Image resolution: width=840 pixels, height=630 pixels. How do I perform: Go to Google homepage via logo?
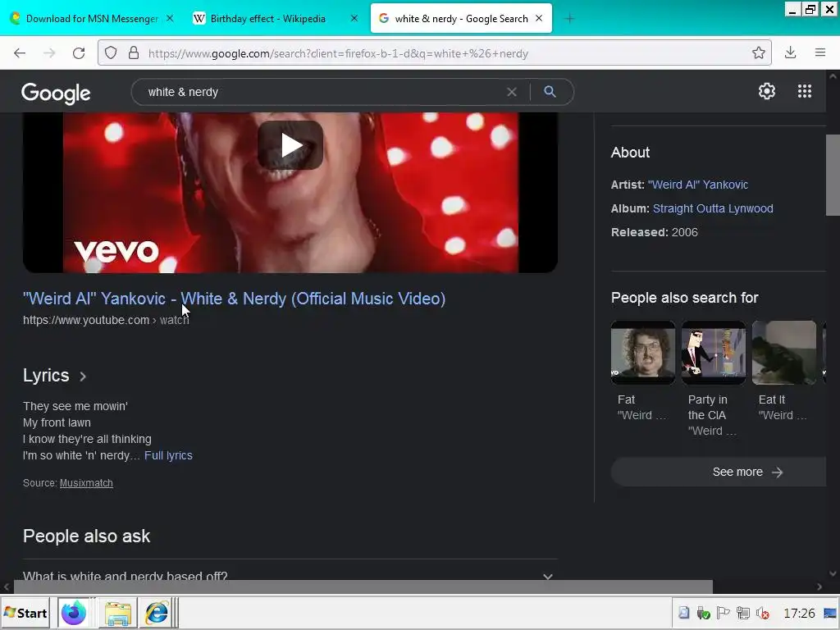(56, 94)
